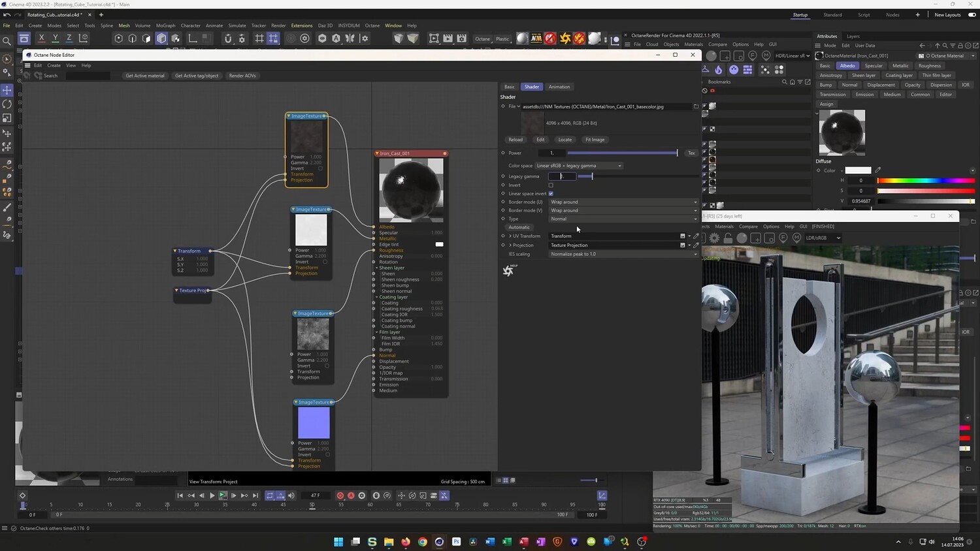
Task: Click Get Active material button
Action: click(145, 76)
